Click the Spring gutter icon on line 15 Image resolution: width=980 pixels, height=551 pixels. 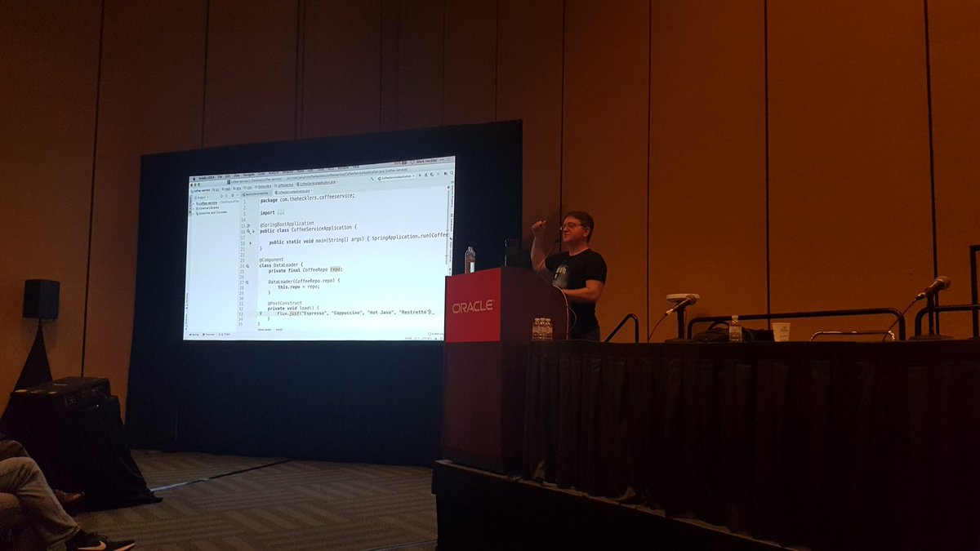[248, 226]
